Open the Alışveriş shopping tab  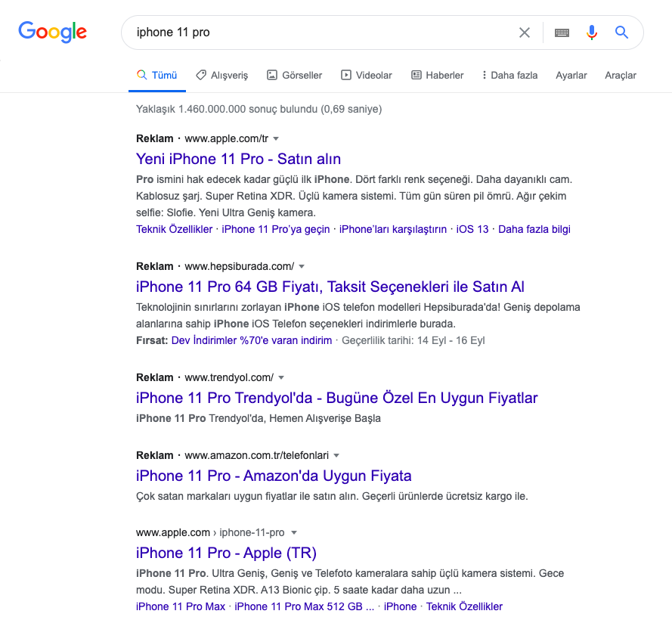[221, 75]
